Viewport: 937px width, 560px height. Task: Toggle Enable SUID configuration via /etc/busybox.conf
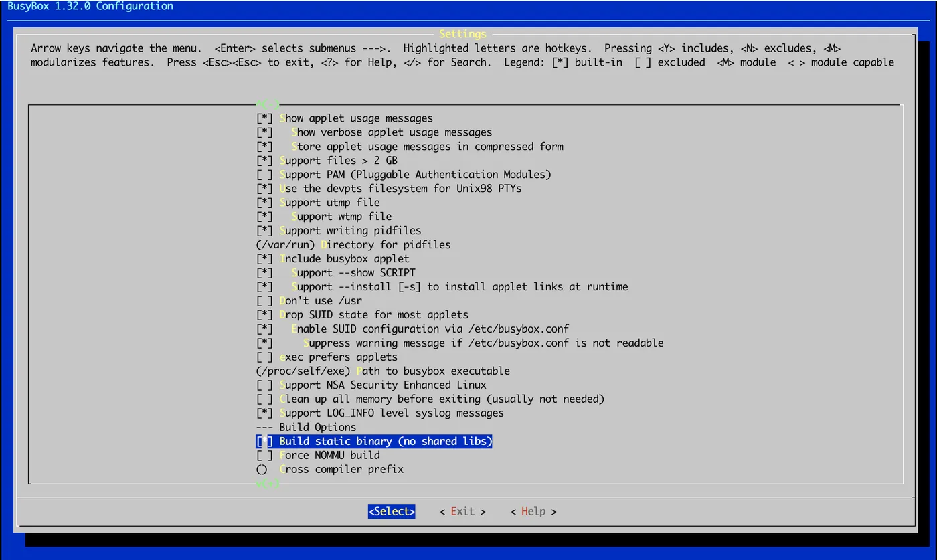pyautogui.click(x=413, y=329)
